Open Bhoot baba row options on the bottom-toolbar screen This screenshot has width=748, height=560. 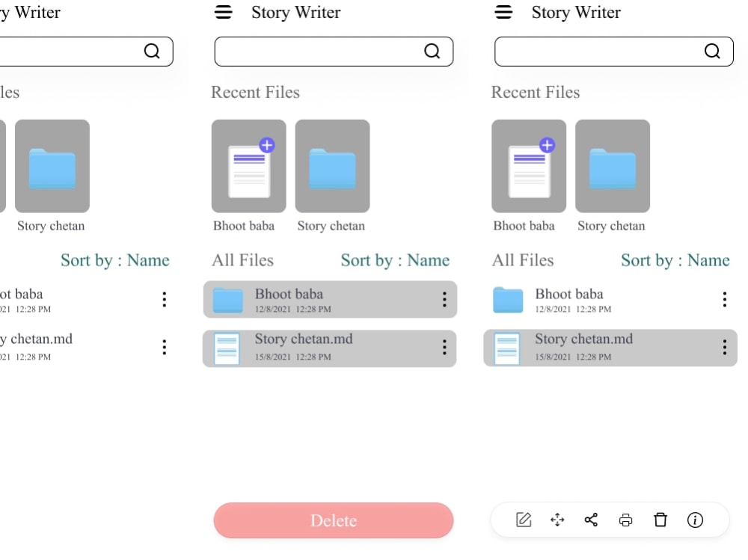coord(725,299)
